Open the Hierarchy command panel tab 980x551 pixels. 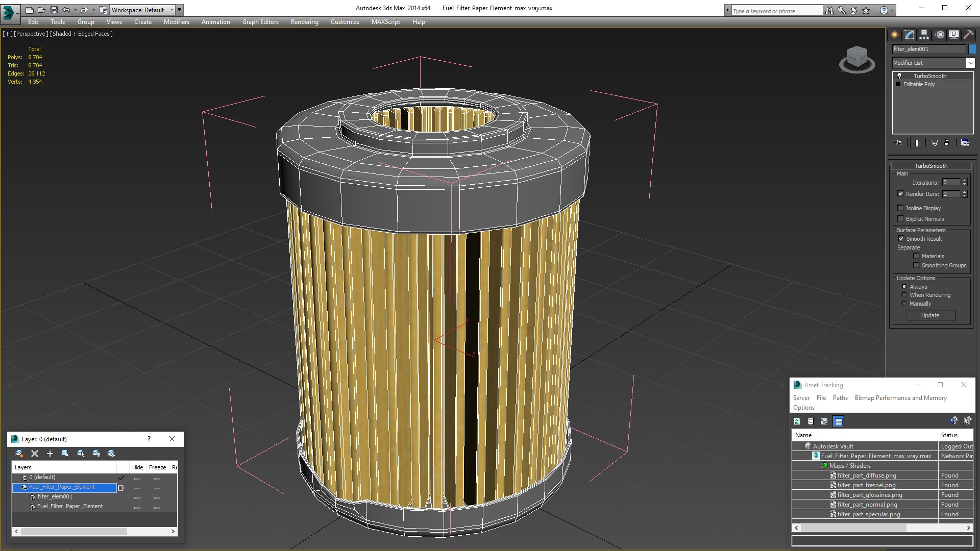click(924, 35)
